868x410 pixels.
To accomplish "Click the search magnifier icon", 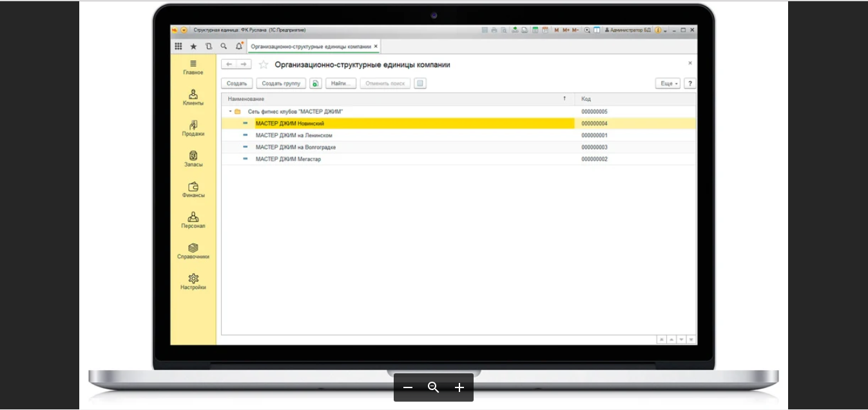I will tap(224, 46).
